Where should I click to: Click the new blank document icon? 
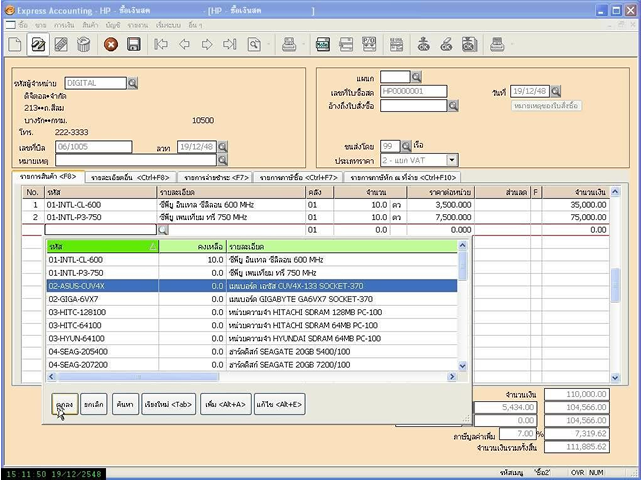click(15, 44)
